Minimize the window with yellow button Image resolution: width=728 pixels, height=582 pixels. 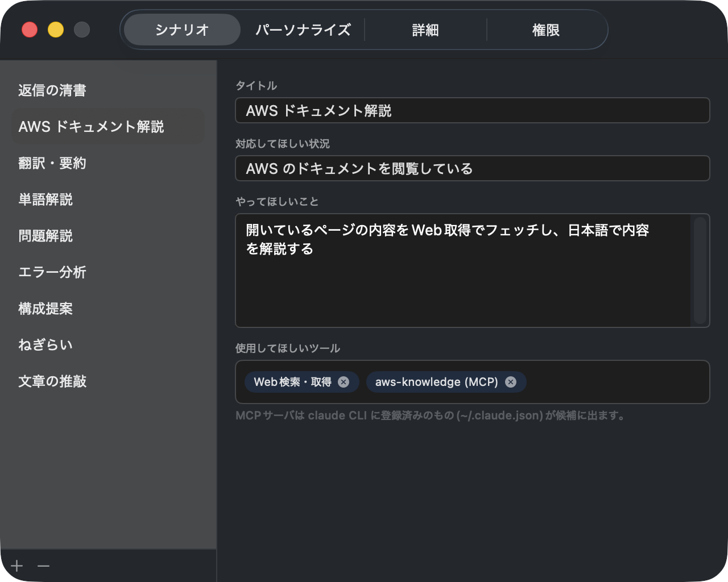(56, 30)
